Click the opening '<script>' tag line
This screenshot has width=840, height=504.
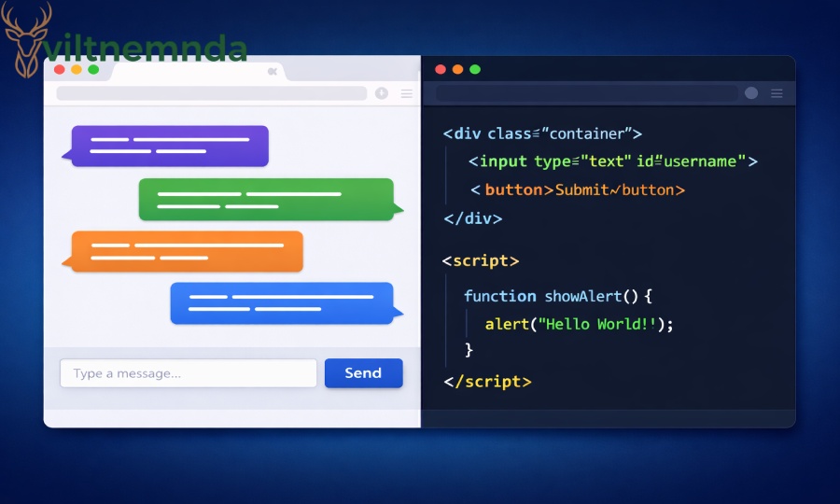coord(481,260)
